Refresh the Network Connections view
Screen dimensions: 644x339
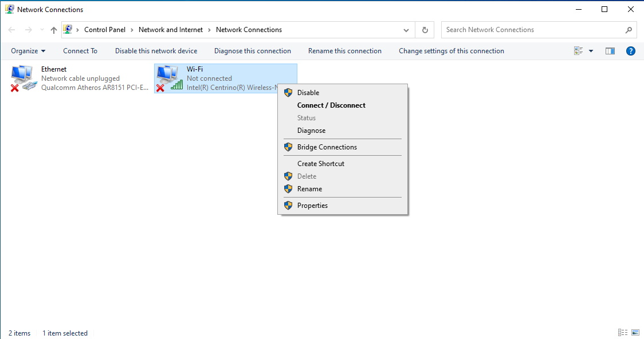pyautogui.click(x=424, y=29)
